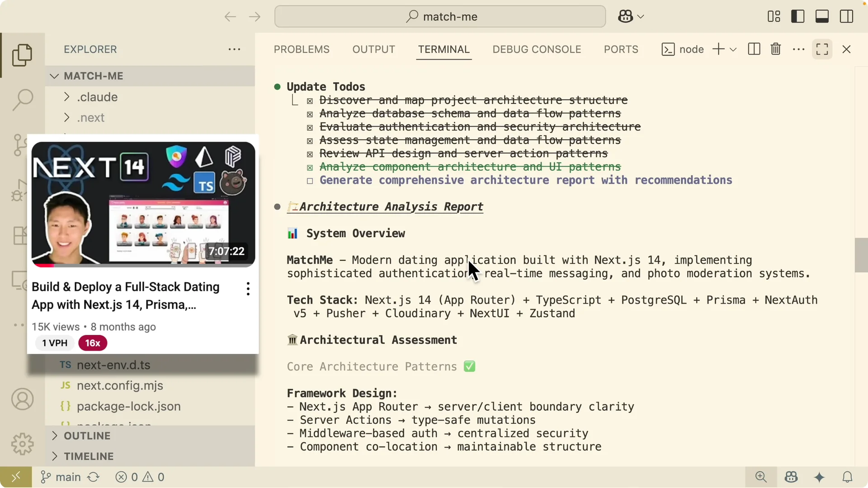Click the "Update Todos" heading
Screen dimensions: 868x488
326,87
